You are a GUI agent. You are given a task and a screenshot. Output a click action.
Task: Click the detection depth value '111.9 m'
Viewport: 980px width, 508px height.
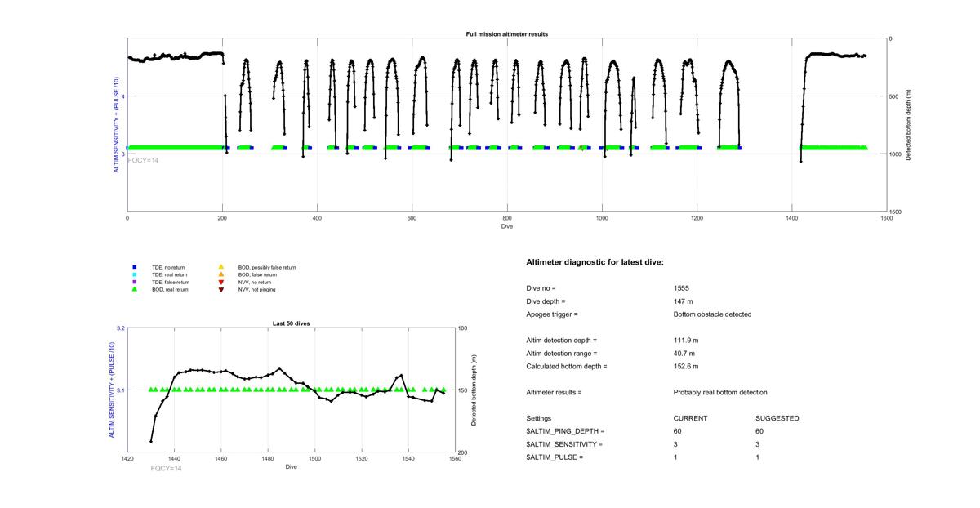[686, 341]
